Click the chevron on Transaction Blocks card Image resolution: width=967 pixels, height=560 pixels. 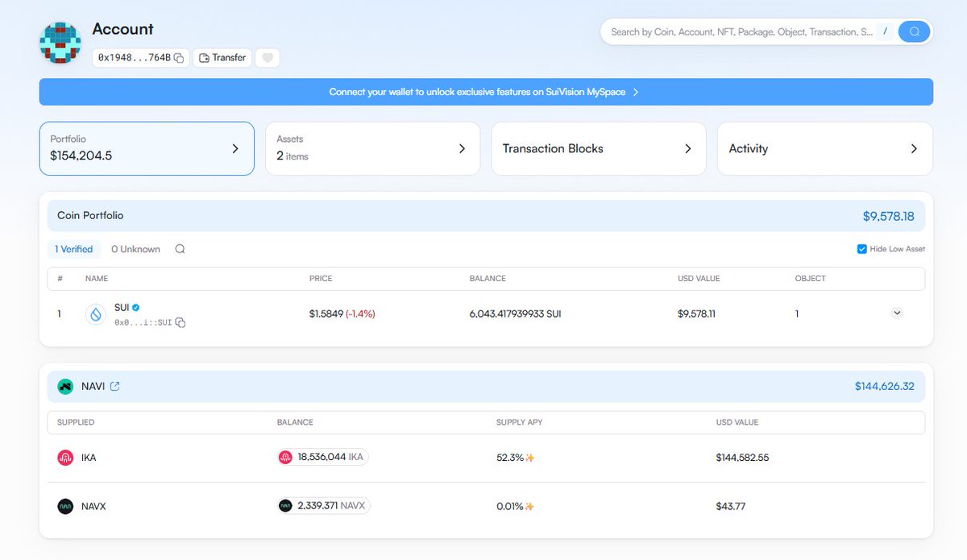688,148
